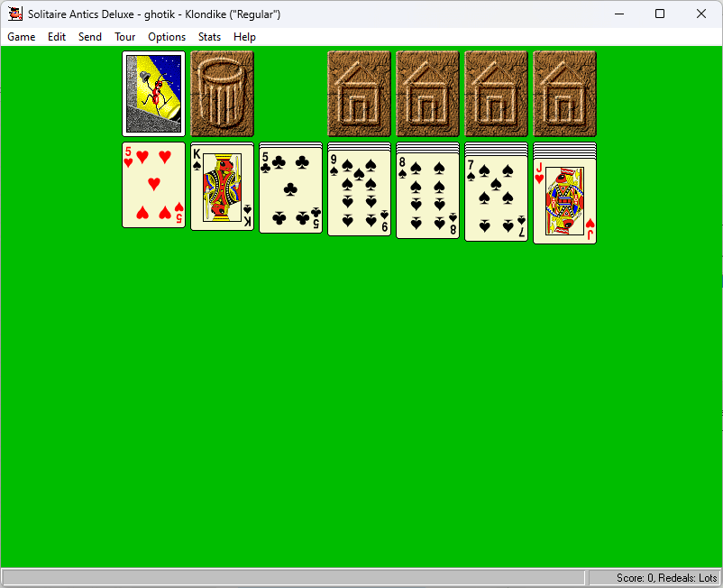Close the Solitaire Antics window

700,14
